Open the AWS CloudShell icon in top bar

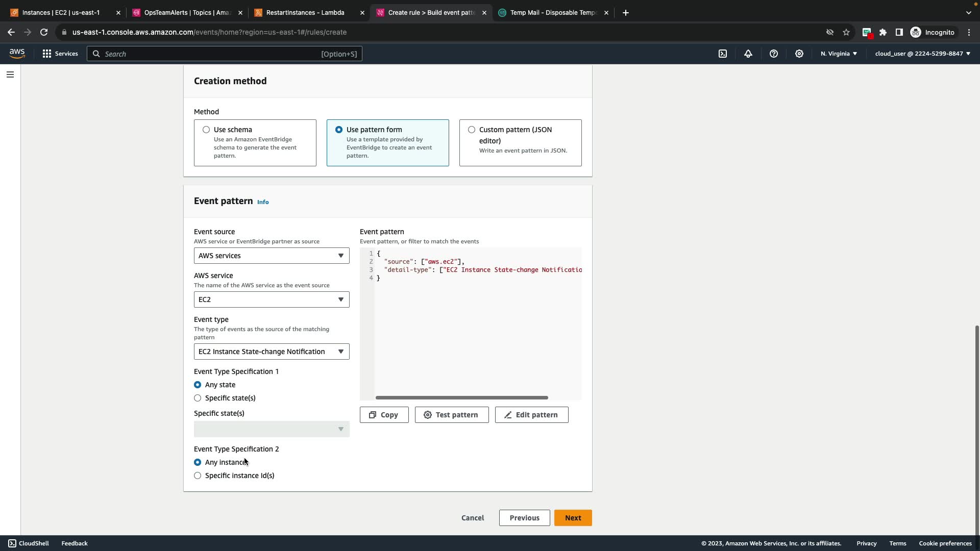pyautogui.click(x=723, y=54)
